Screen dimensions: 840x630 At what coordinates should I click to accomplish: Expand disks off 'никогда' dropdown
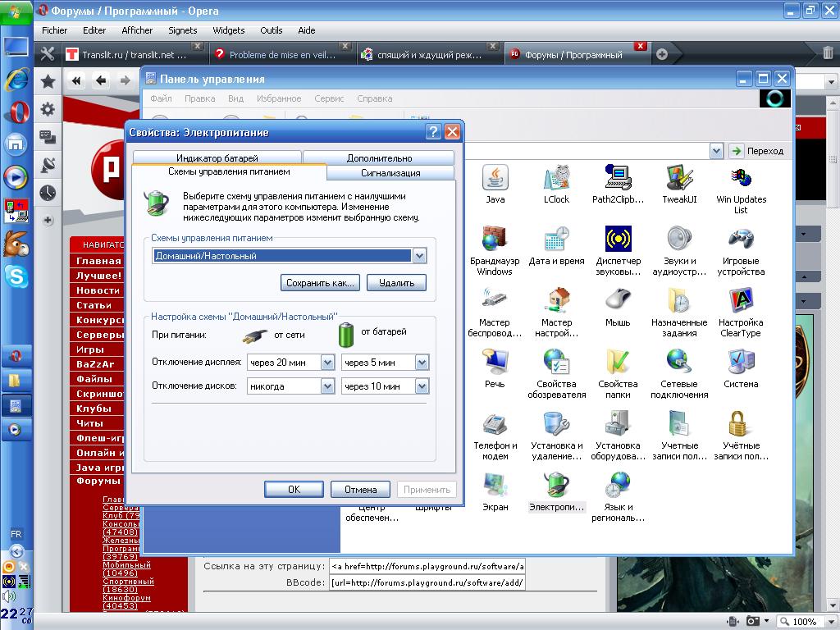327,386
